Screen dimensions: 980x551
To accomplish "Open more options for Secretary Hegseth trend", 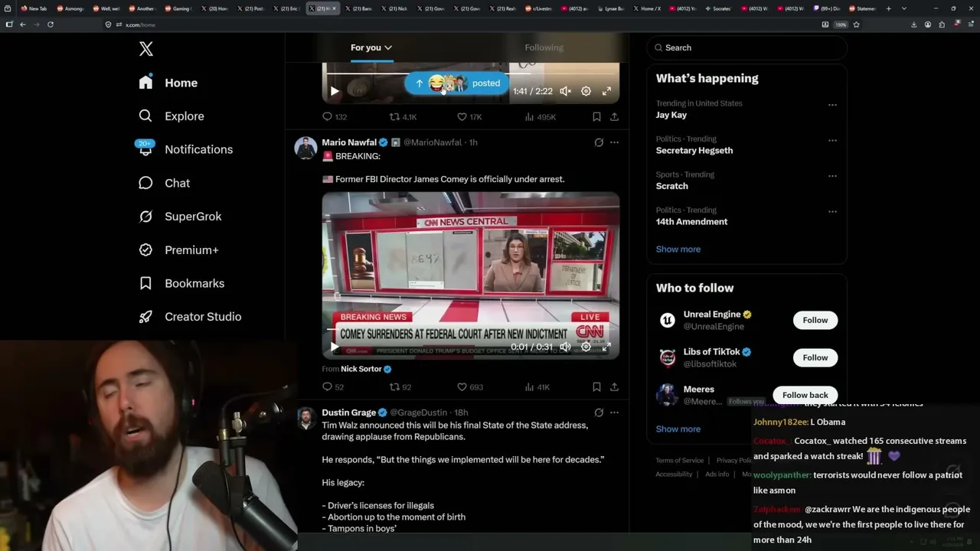I will tap(832, 141).
